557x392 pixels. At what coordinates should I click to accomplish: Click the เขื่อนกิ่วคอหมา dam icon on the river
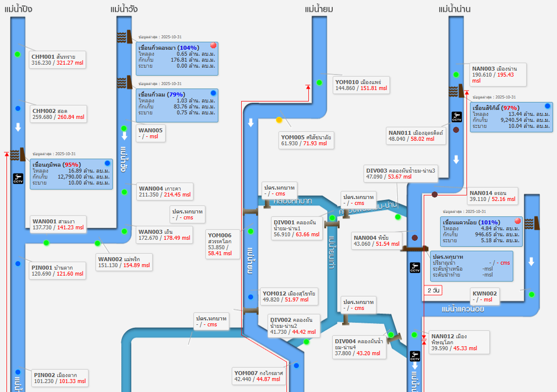[124, 37]
